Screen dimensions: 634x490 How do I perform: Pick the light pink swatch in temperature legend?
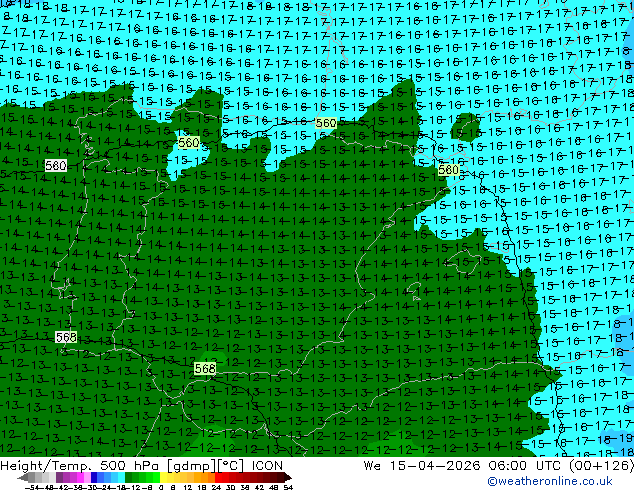pos(87,478)
